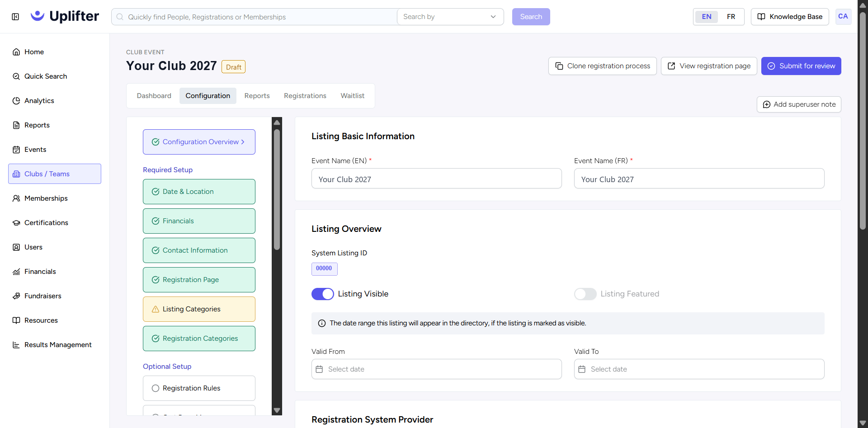Click the Listing Categories warning icon
The image size is (868, 428).
coord(156,309)
